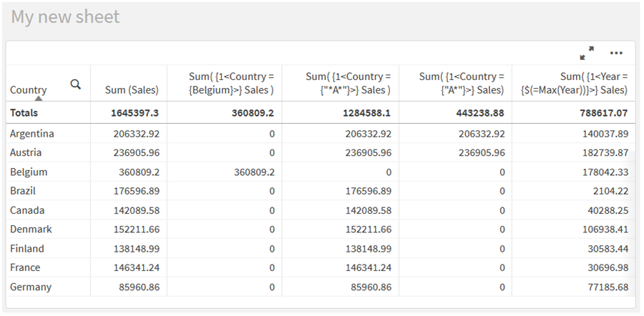644x316 pixels.
Task: Select the Canada country cell
Action: pyautogui.click(x=27, y=210)
